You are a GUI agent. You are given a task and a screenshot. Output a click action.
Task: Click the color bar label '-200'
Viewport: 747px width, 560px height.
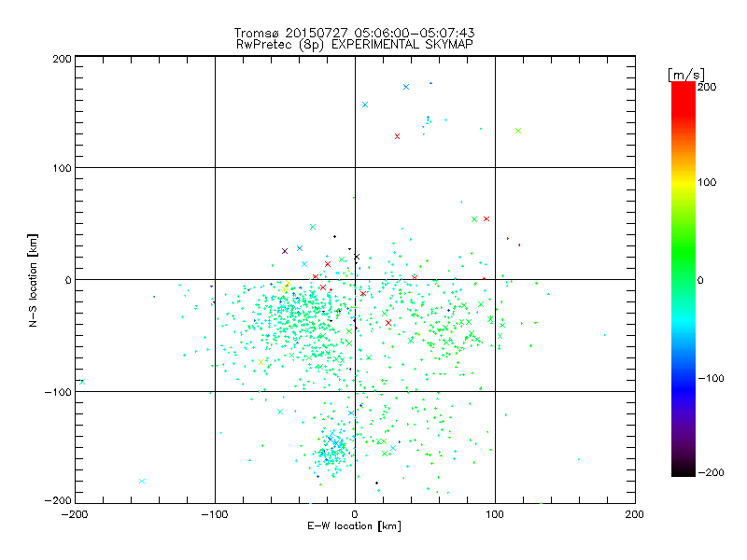[711, 472]
